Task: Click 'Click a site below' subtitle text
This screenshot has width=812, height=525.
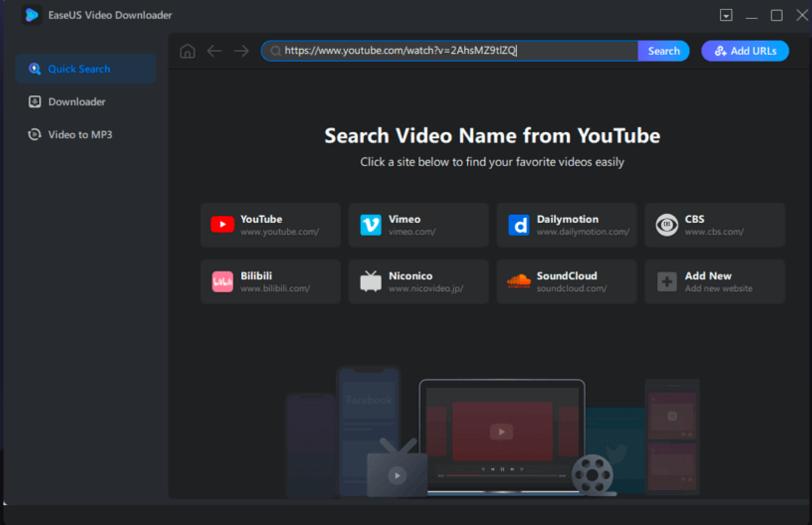Action: (492, 162)
